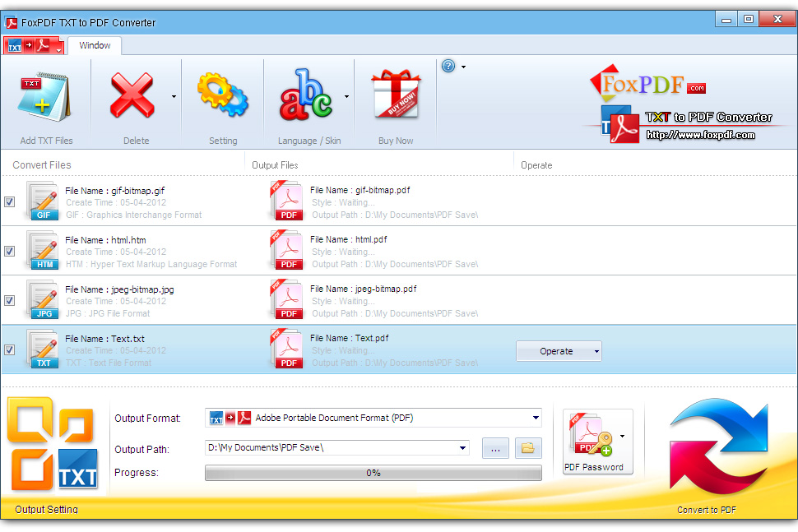Image resolution: width=798 pixels, height=532 pixels.
Task: Expand the Delete dropdown arrow
Action: [174, 96]
